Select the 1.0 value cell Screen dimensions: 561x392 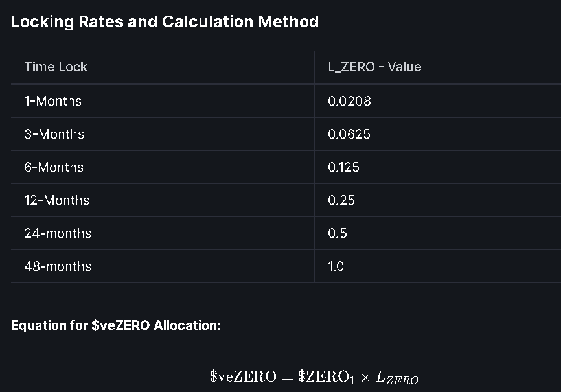point(336,266)
